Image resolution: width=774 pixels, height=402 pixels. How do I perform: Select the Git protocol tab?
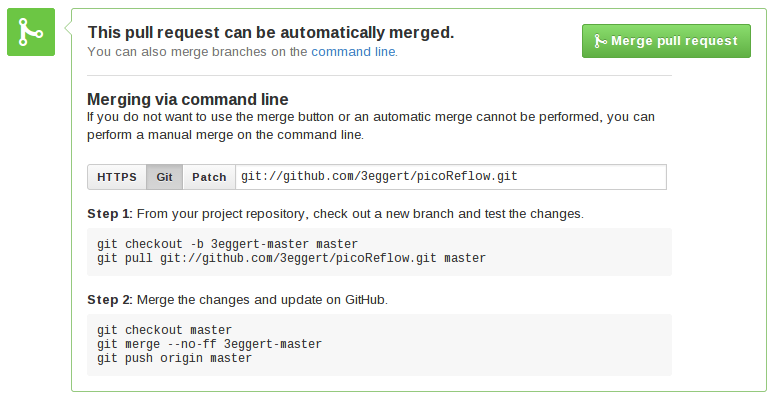point(165,177)
